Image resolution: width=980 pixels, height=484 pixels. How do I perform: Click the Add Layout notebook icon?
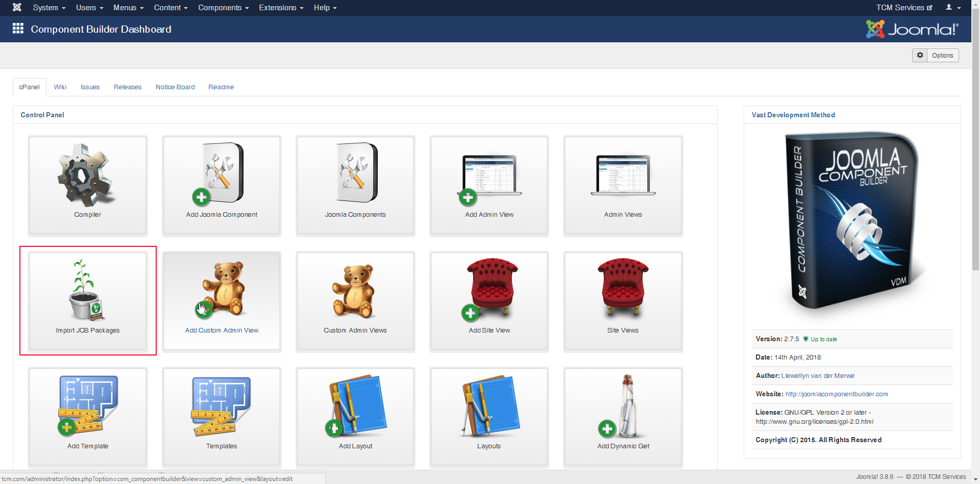356,405
